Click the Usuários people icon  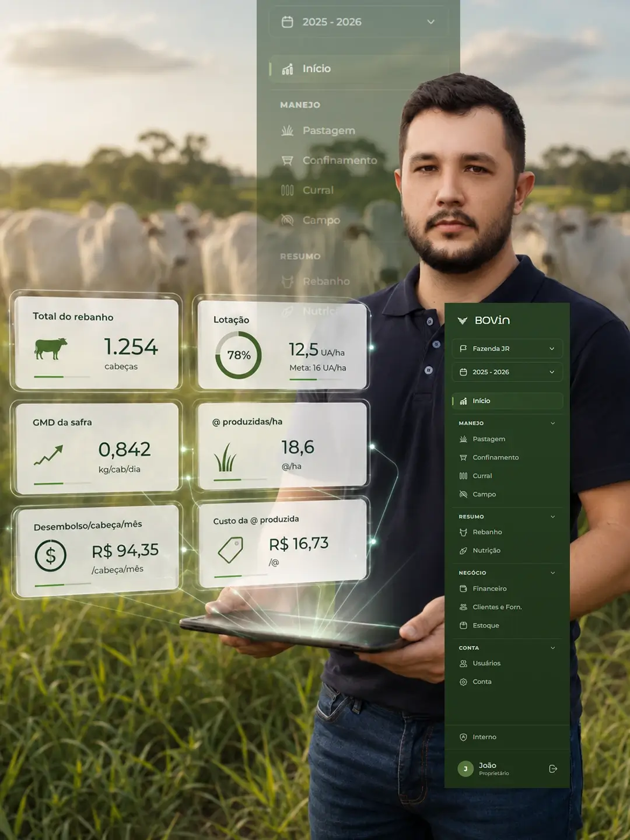click(463, 663)
